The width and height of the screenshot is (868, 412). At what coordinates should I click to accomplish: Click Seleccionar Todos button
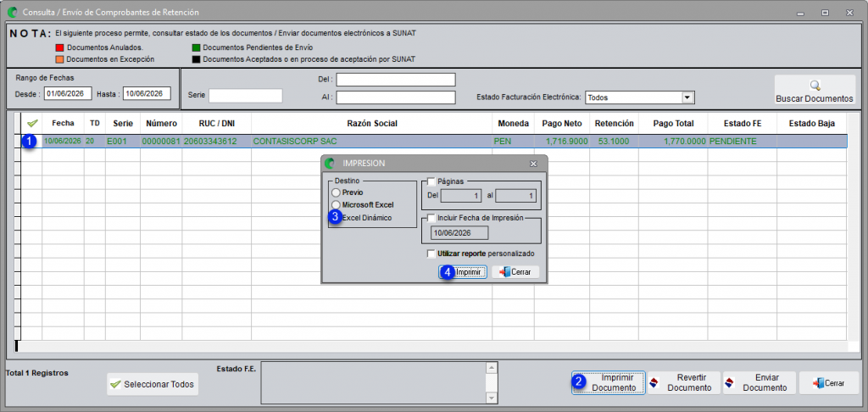pos(153,384)
